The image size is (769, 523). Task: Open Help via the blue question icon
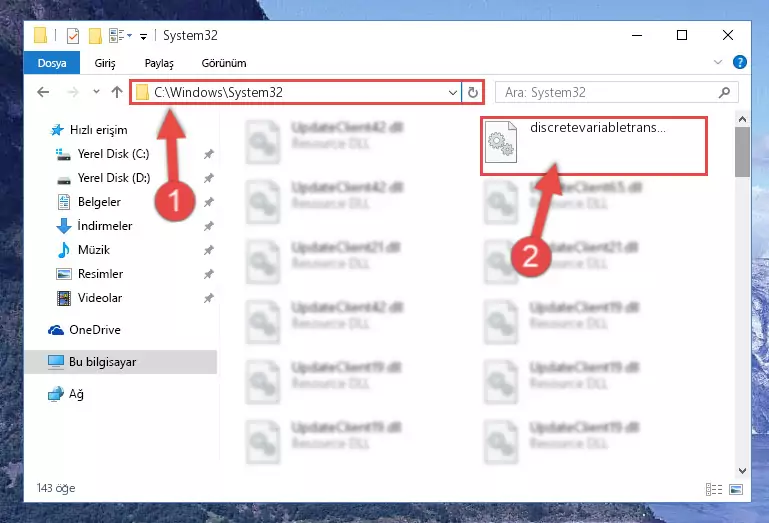coord(740,62)
